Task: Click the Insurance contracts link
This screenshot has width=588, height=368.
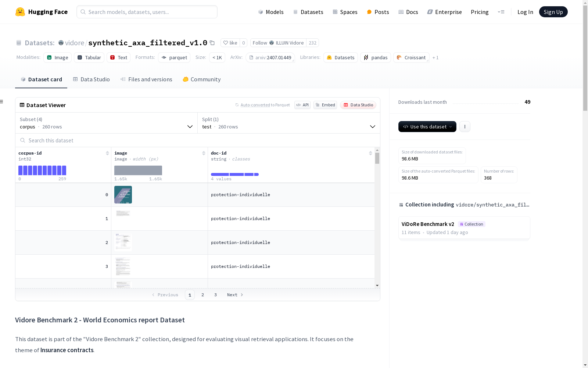Action: [67, 350]
